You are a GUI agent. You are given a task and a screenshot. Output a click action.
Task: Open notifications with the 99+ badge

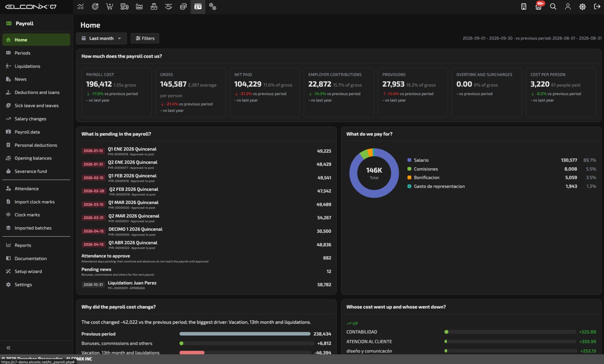click(x=539, y=6)
